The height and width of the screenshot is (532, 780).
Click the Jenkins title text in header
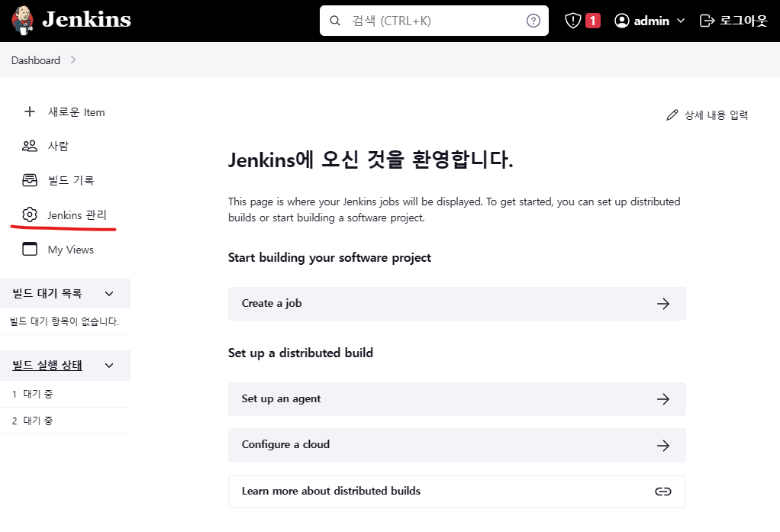[x=86, y=19]
